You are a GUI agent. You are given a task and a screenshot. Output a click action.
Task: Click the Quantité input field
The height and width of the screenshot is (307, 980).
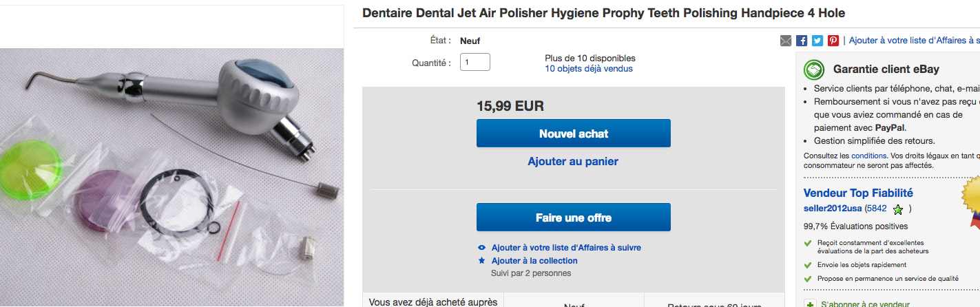(475, 62)
